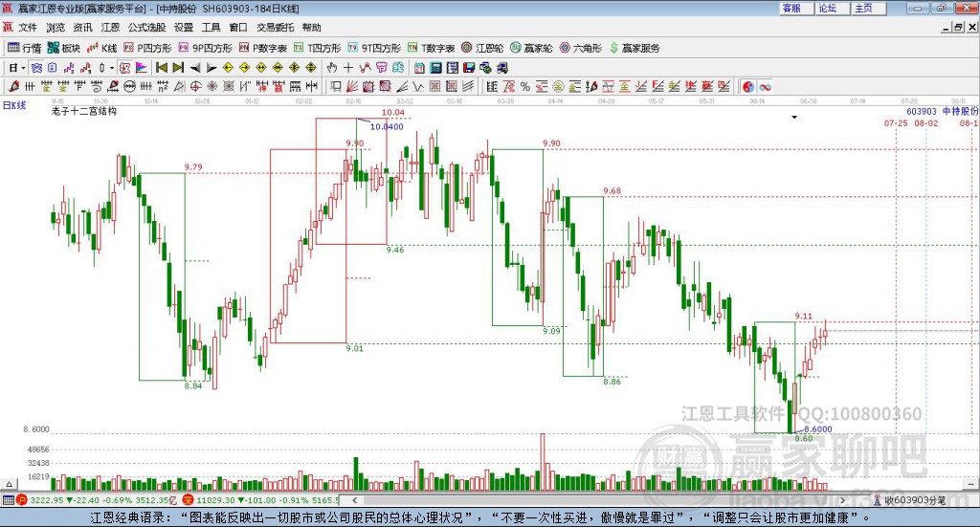Jump to last bar with skip-to-end icon
Image resolution: width=980 pixels, height=527 pixels.
178,68
